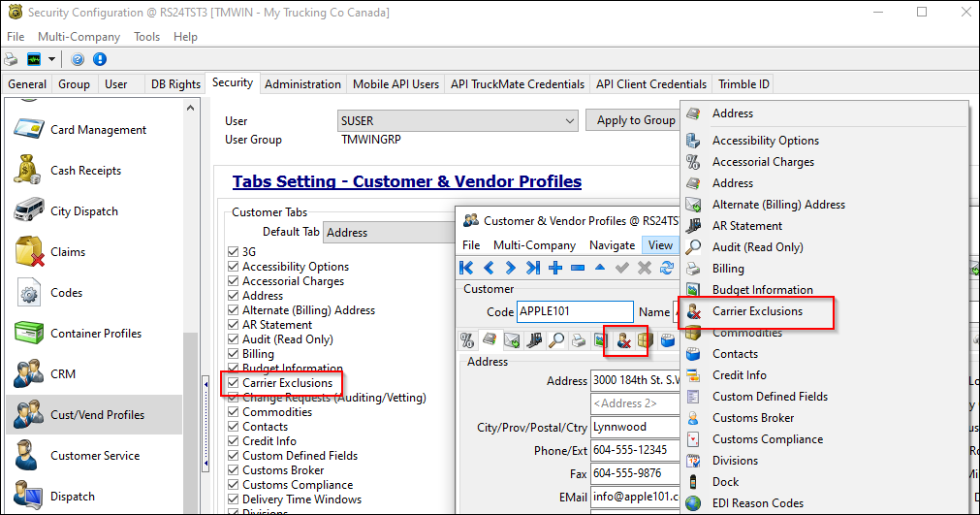Open the User dropdown showing SUSER
Viewport: 980px width, 515px height.
568,121
